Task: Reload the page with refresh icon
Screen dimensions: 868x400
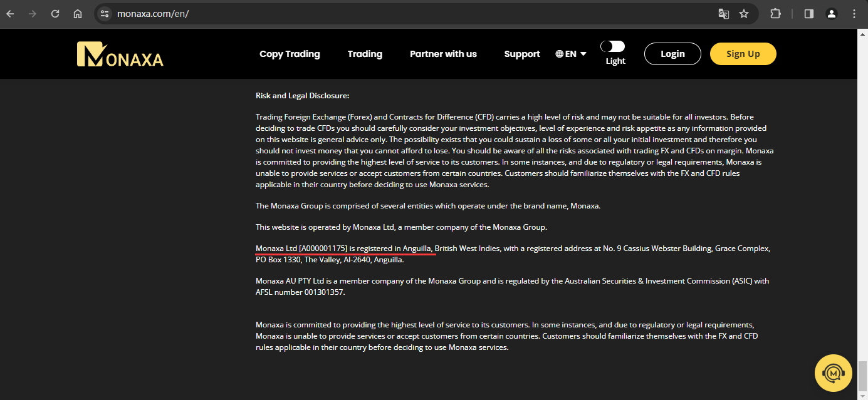Action: 55,14
